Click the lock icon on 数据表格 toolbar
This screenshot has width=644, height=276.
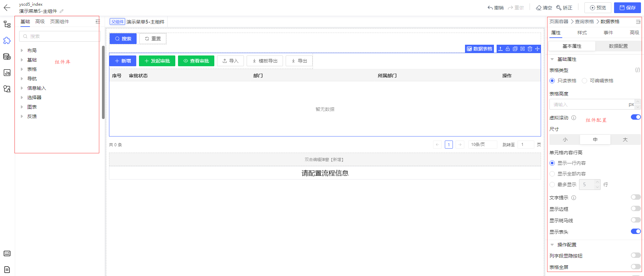pos(508,49)
